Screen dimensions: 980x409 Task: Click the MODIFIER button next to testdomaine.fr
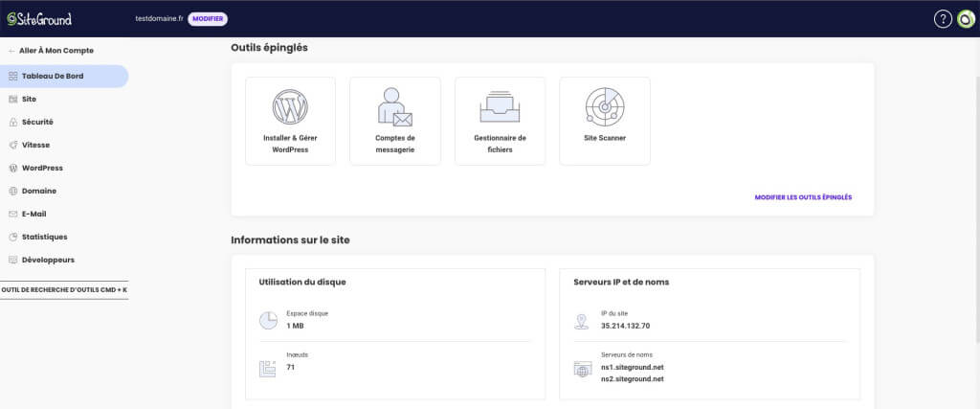coord(208,19)
